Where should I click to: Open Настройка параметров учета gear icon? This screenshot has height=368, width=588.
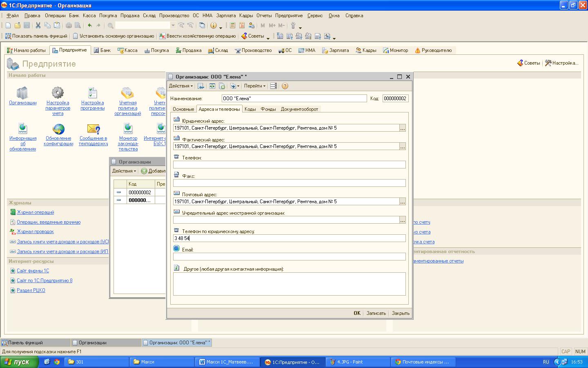coord(58,93)
